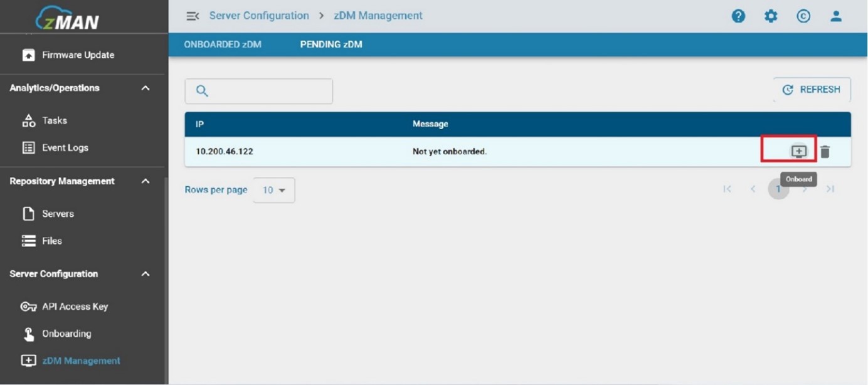
Task: Click the Onboard icon for 10.200.46.122
Action: [798, 151]
